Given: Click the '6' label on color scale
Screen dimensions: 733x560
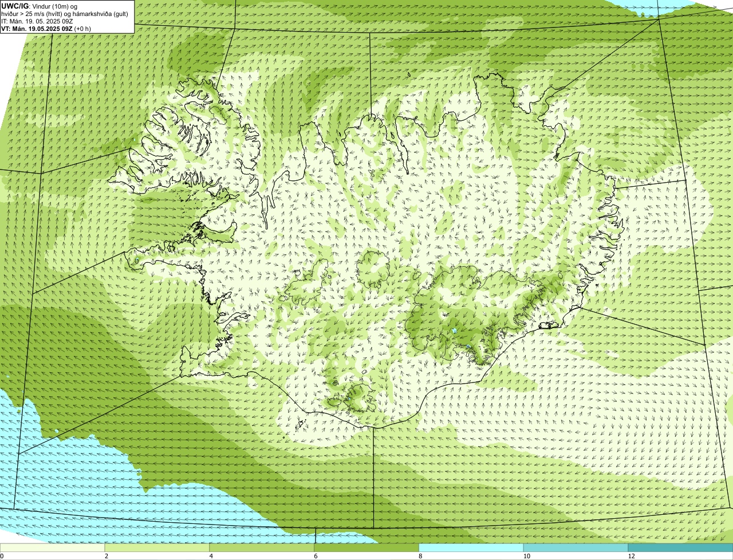Looking at the screenshot, I should (x=316, y=556).
